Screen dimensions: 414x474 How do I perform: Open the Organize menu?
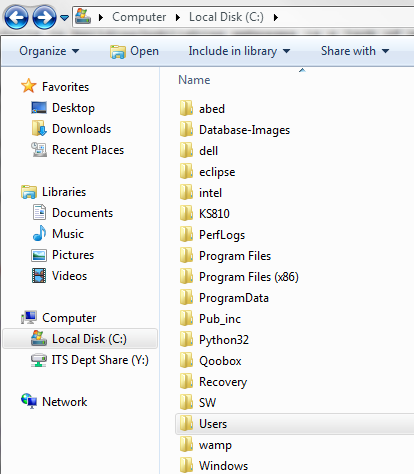point(49,51)
